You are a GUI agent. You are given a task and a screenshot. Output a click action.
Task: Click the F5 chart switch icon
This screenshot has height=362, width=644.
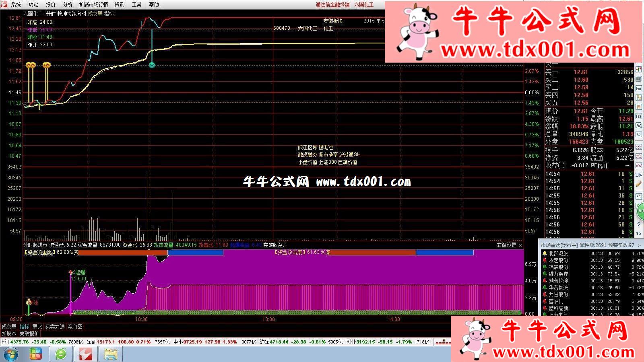tap(639, 196)
